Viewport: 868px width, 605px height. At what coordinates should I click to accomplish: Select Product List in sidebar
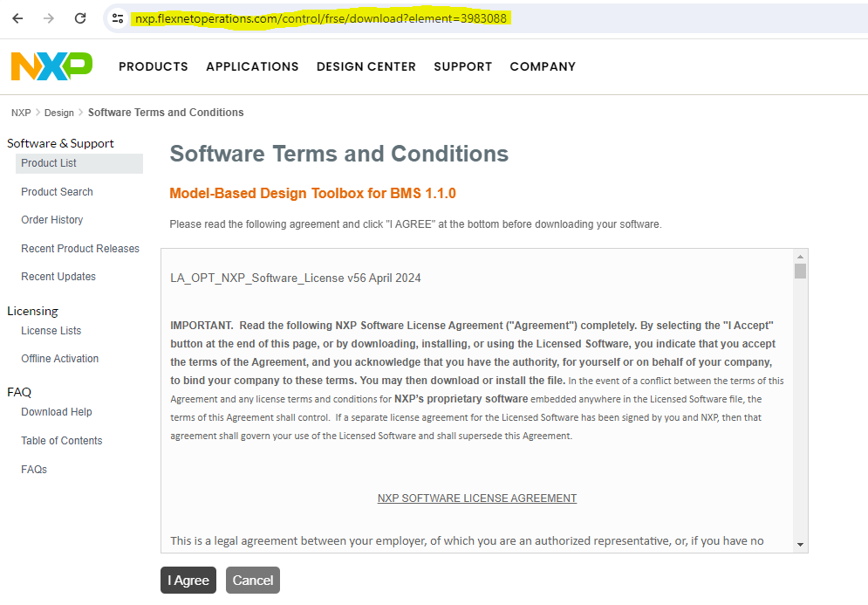point(79,163)
